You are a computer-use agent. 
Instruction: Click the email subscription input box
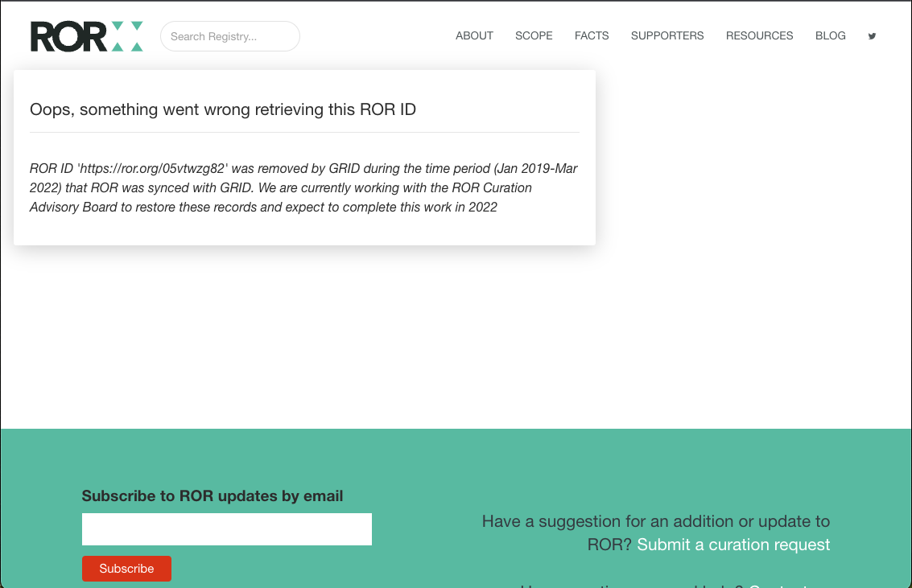(227, 528)
